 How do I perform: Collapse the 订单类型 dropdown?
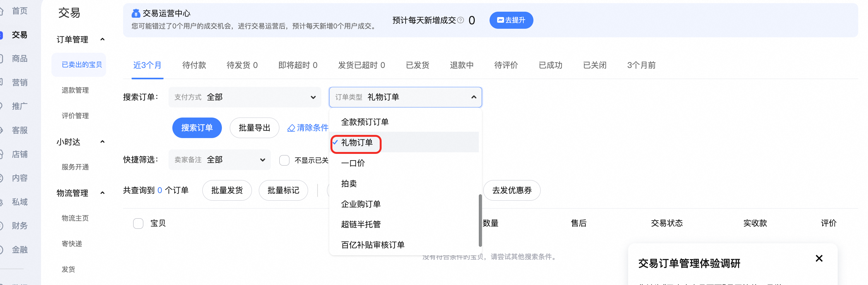pyautogui.click(x=405, y=97)
